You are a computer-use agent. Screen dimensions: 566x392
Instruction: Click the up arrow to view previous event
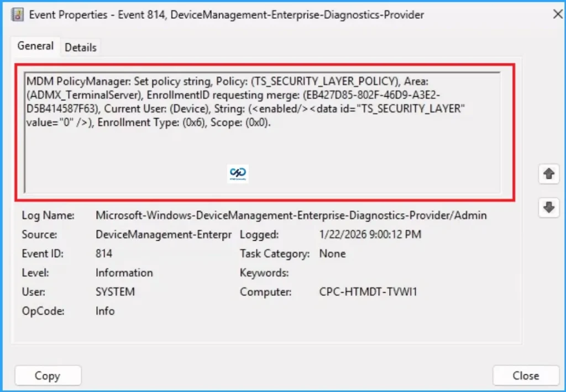coord(548,173)
